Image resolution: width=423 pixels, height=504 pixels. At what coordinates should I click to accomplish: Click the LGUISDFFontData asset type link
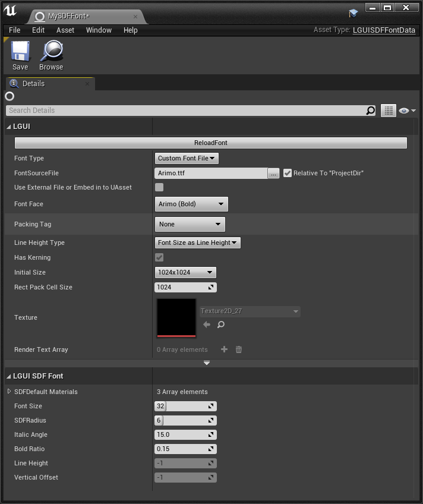(384, 30)
